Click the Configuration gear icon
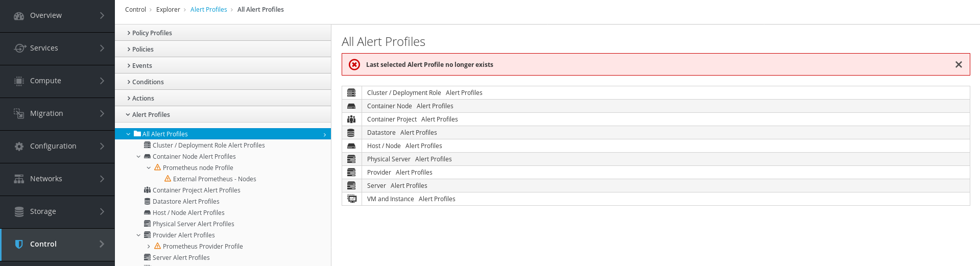 19,146
